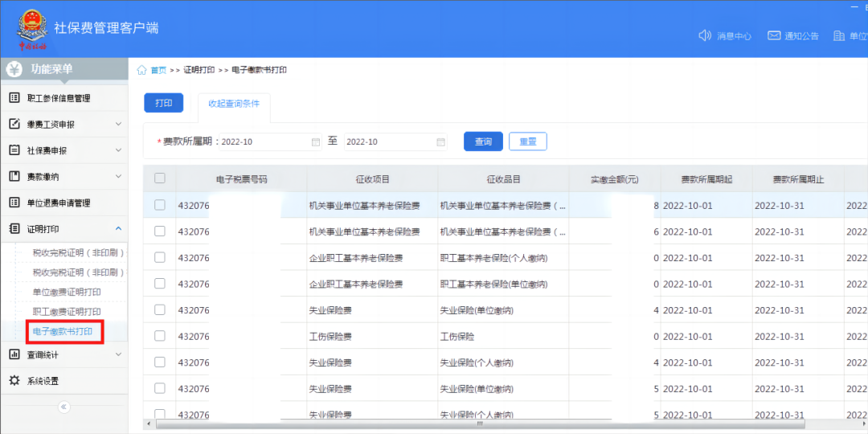
Task: Select first 税收完税证明(非印刷) submenu item
Action: pyautogui.click(x=78, y=253)
